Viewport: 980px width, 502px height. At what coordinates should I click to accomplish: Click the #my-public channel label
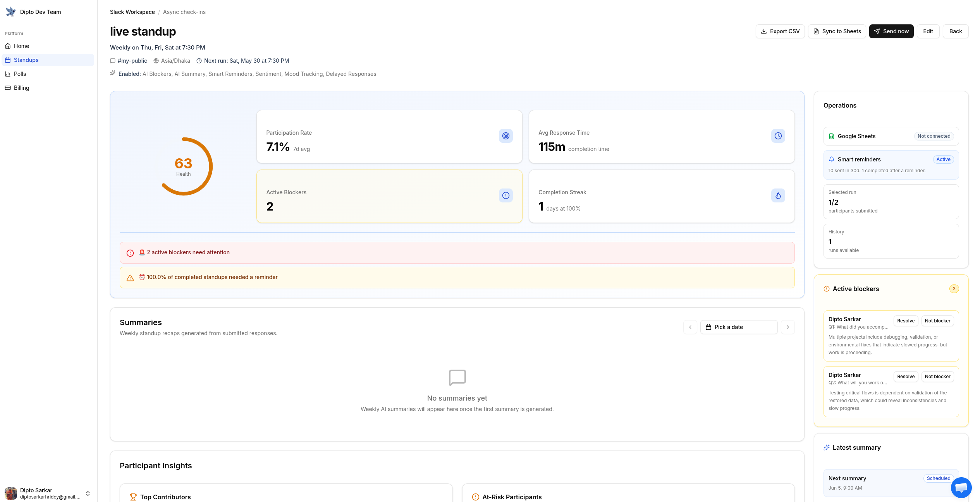tap(132, 61)
